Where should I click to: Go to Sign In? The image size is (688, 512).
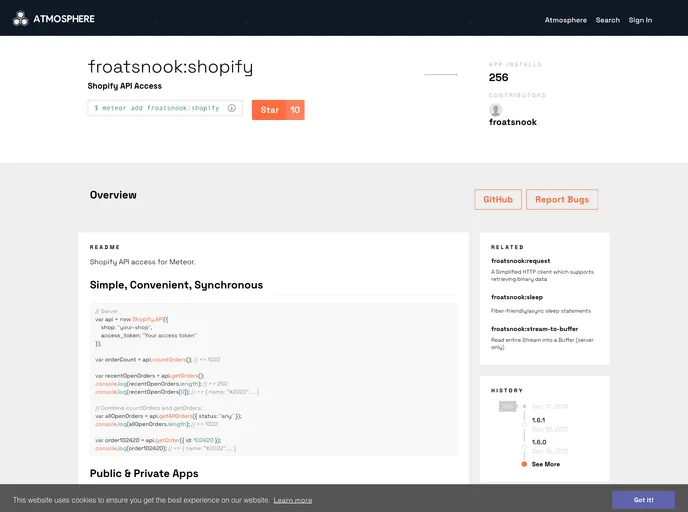pos(640,20)
